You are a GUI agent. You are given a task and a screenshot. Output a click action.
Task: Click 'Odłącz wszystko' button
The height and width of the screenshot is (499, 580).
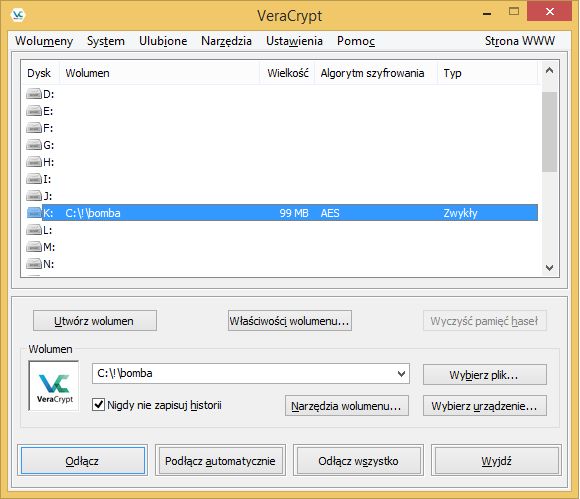click(x=358, y=461)
